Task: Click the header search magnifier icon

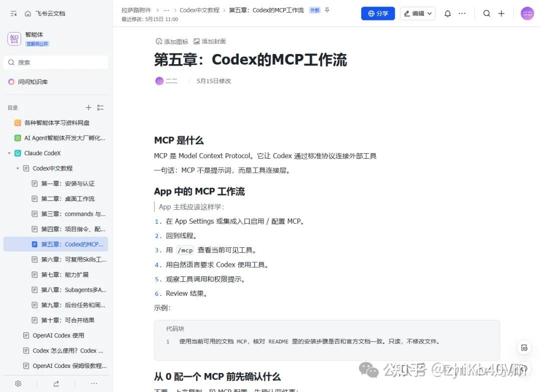Action: tap(486, 14)
